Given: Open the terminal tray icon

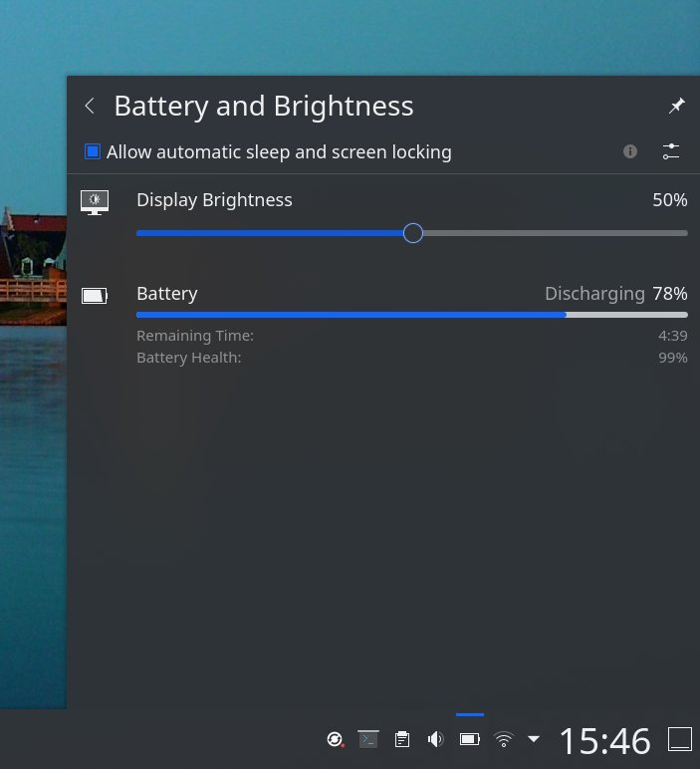Looking at the screenshot, I should [368, 739].
